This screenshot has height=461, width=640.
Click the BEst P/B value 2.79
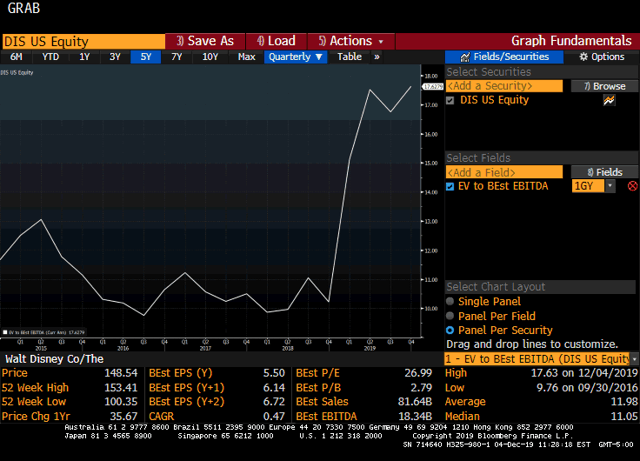421,388
